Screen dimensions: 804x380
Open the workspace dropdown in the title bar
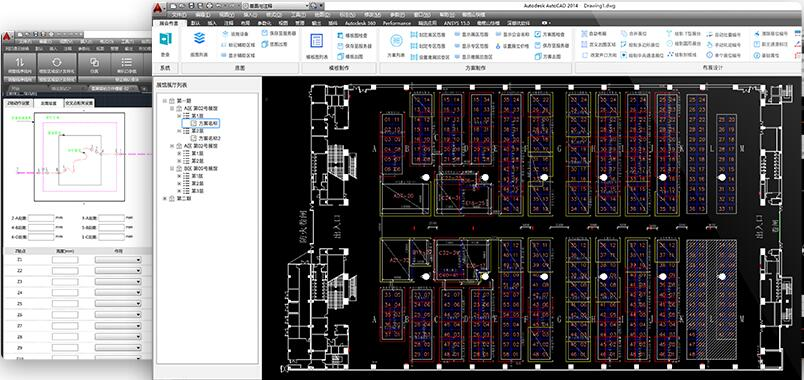coord(275,5)
